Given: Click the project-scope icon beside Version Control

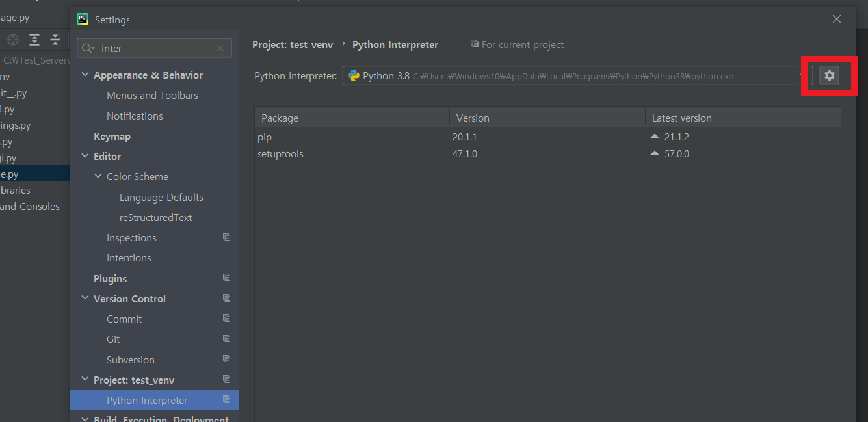Looking at the screenshot, I should [x=226, y=298].
